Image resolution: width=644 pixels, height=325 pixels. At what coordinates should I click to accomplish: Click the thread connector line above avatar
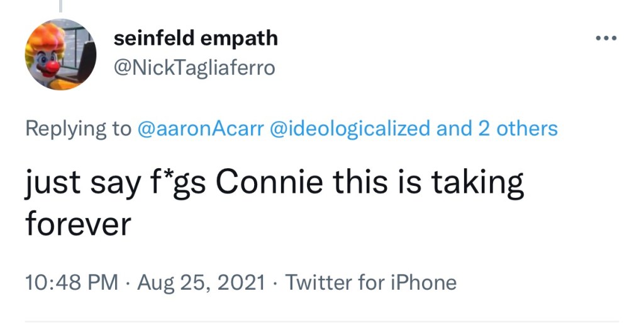tap(60, 6)
